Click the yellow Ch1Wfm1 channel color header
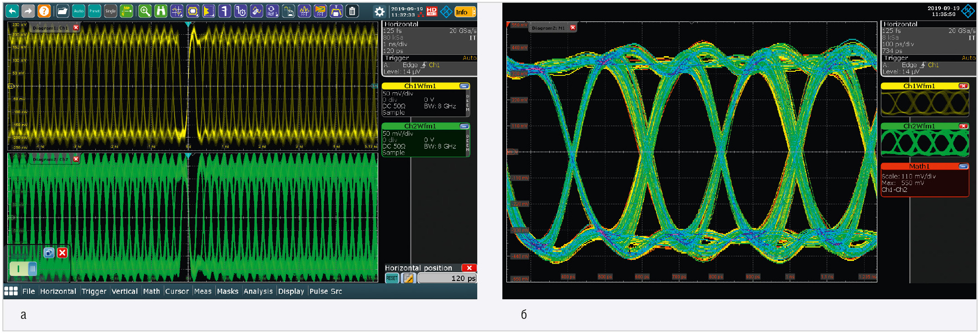The image size is (980, 334). click(420, 86)
